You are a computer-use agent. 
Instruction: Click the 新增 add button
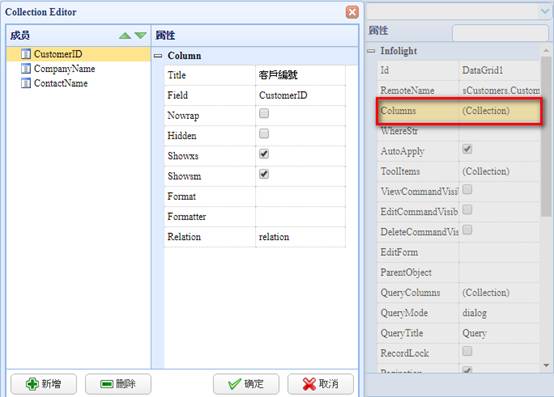coord(43,384)
